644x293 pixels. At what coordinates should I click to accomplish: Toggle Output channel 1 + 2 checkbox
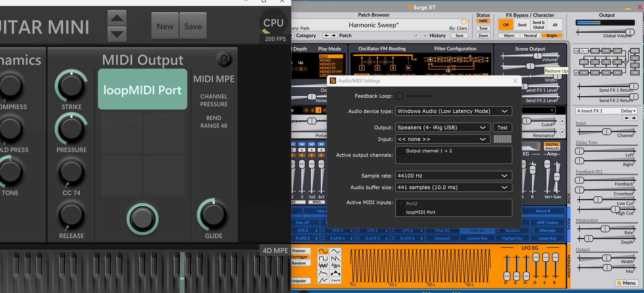click(401, 151)
